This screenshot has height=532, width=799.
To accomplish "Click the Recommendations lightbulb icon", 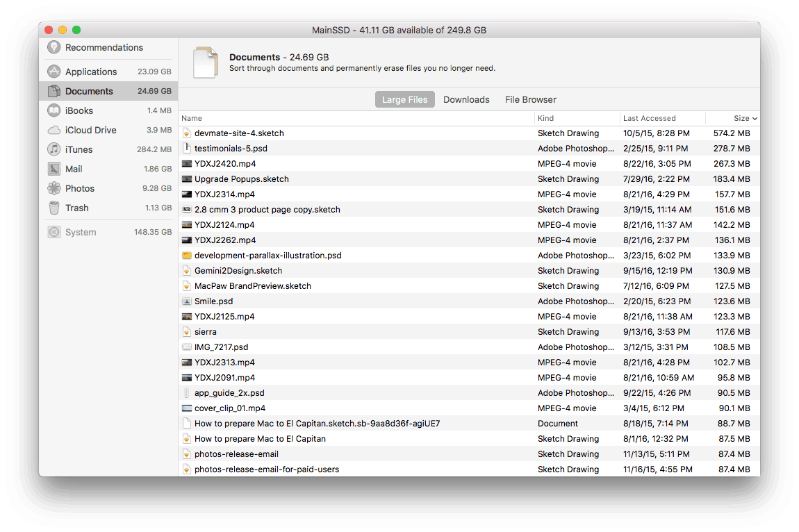I will pyautogui.click(x=54, y=47).
